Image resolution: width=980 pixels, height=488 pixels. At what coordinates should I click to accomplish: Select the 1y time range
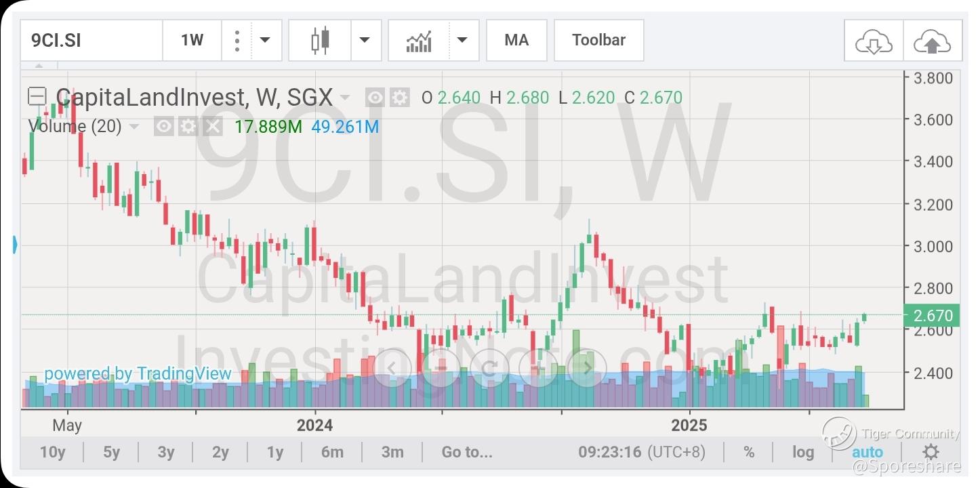pyautogui.click(x=275, y=452)
